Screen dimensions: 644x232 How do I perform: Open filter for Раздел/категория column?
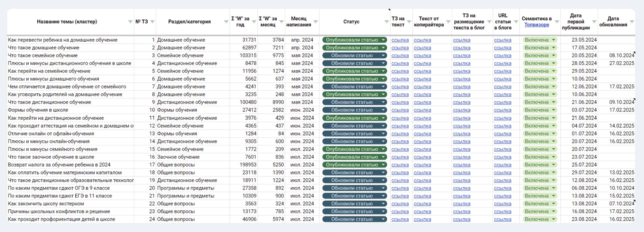(226, 22)
